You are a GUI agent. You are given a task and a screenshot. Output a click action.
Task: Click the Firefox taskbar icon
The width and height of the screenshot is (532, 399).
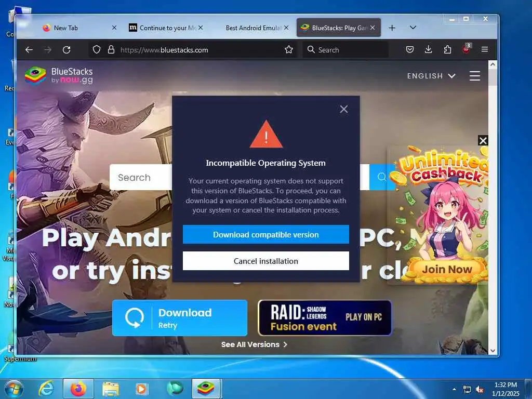click(78, 389)
